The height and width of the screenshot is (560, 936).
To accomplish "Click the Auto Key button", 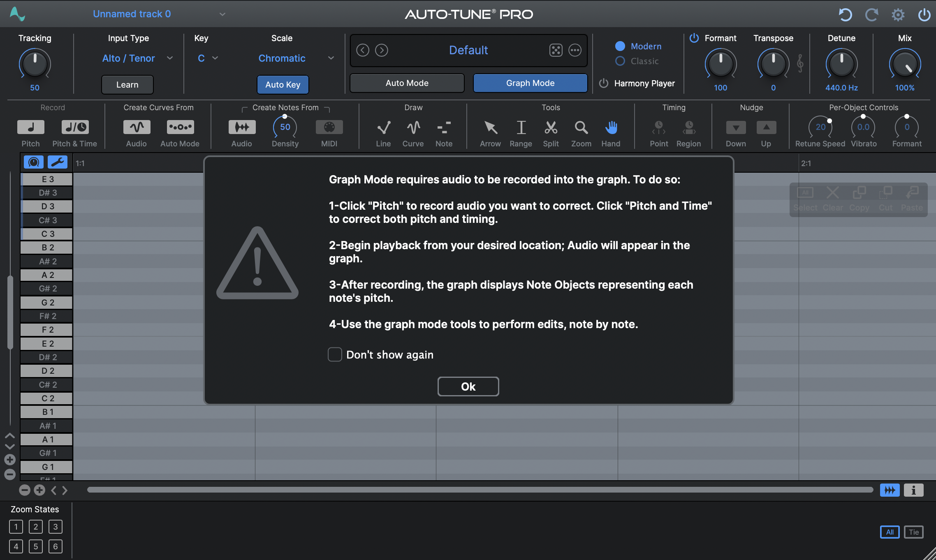I will (283, 85).
